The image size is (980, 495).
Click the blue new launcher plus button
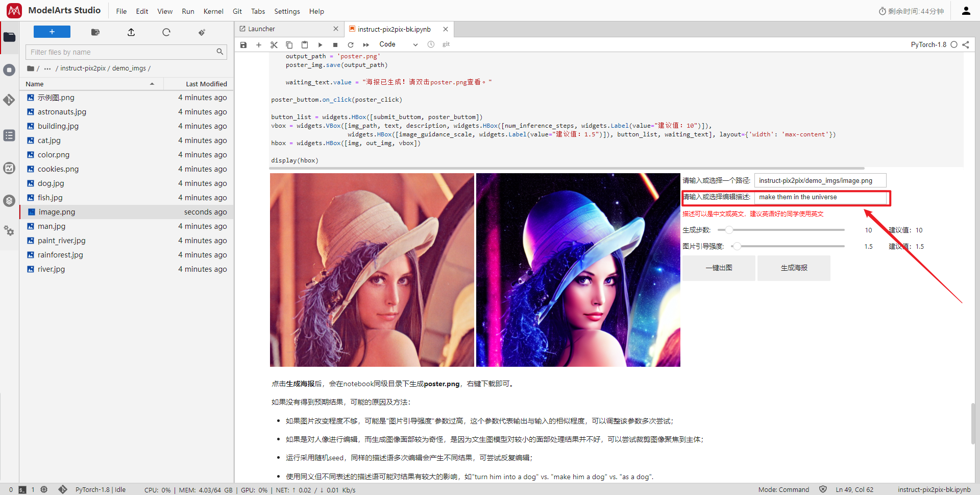(52, 32)
